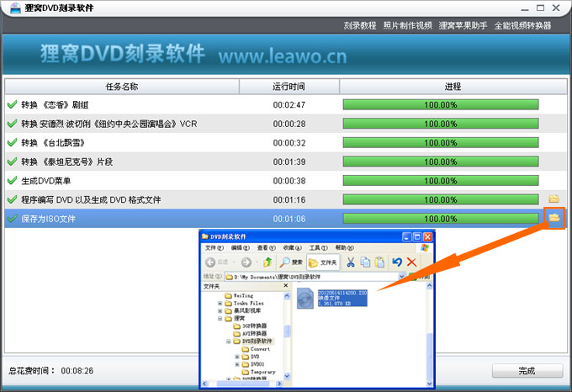
Task: Collapse the 狸窝 folder node
Action: (x=220, y=318)
